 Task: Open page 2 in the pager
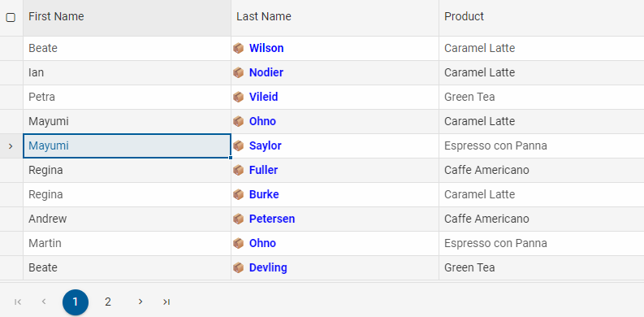tap(108, 302)
